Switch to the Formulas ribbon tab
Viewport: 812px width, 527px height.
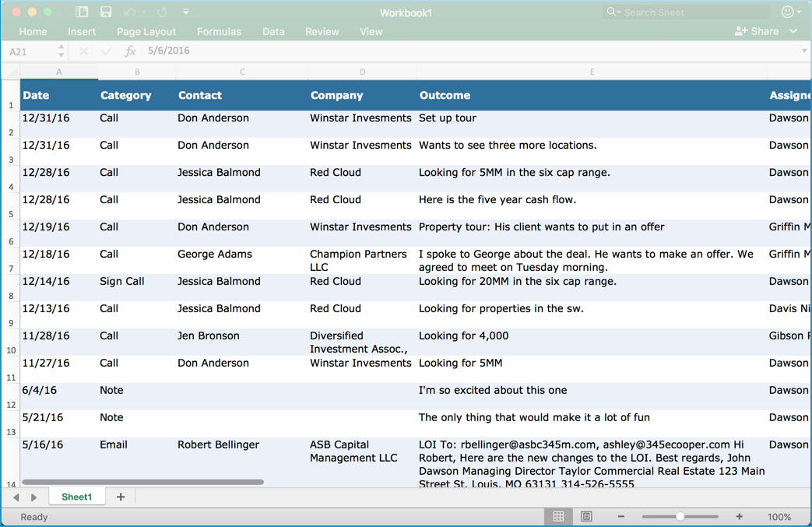(219, 31)
